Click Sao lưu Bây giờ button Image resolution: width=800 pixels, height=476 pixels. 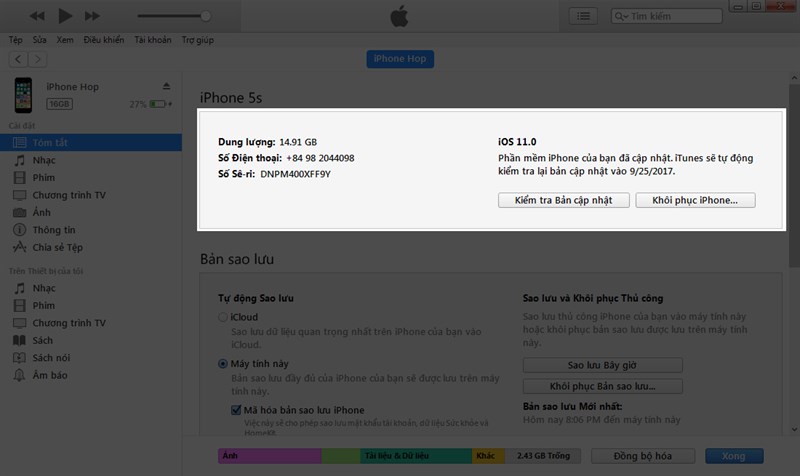pos(603,365)
